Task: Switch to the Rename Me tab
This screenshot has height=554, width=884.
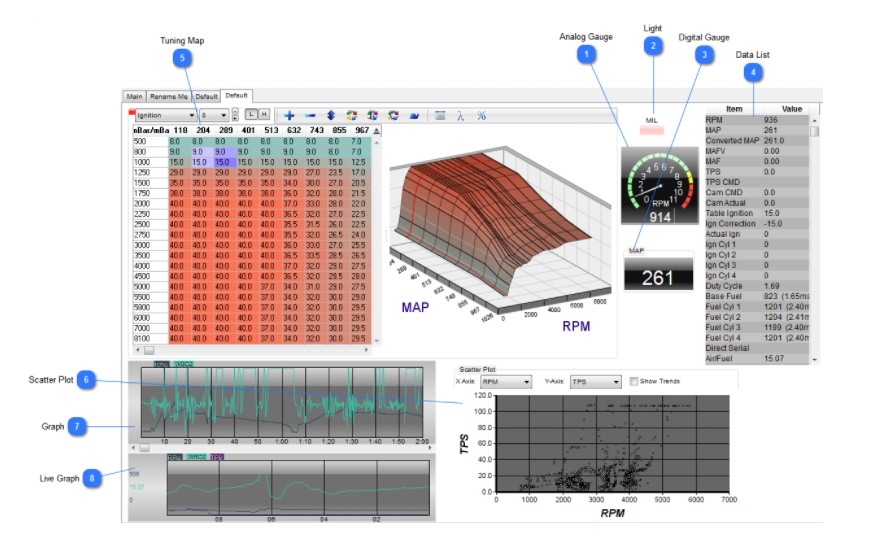Action: [169, 96]
